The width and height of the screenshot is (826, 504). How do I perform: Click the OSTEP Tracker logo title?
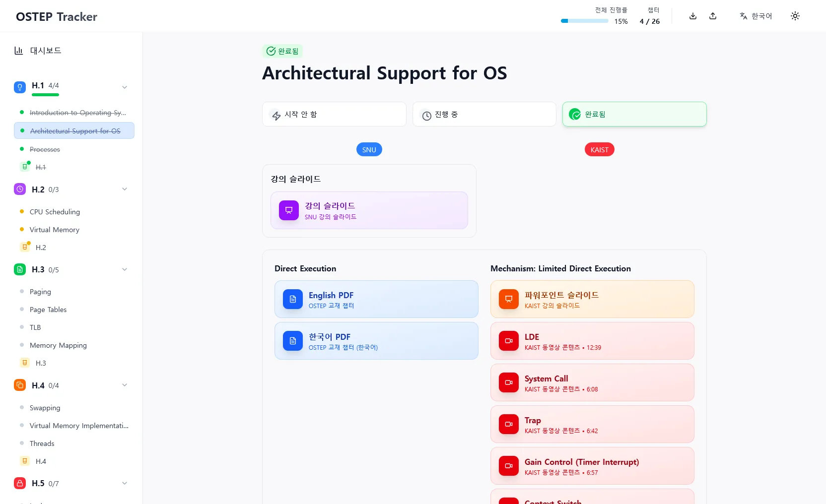57,17
